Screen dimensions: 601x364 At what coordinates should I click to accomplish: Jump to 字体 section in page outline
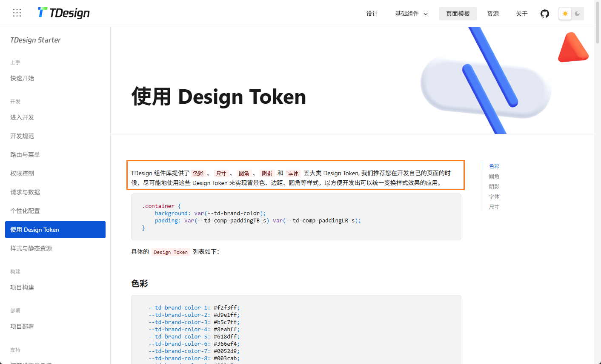tap(494, 197)
